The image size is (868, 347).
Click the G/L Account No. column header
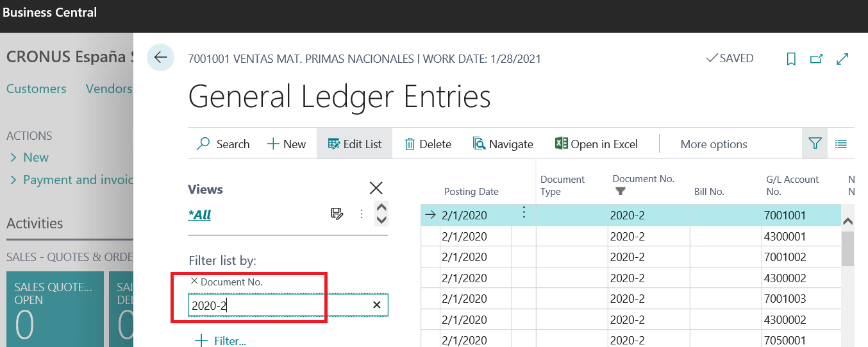pyautogui.click(x=792, y=185)
